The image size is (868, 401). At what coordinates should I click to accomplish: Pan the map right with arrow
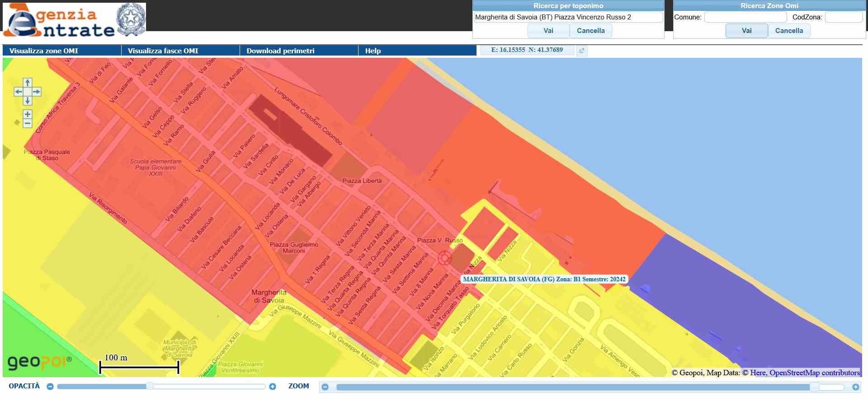click(37, 92)
